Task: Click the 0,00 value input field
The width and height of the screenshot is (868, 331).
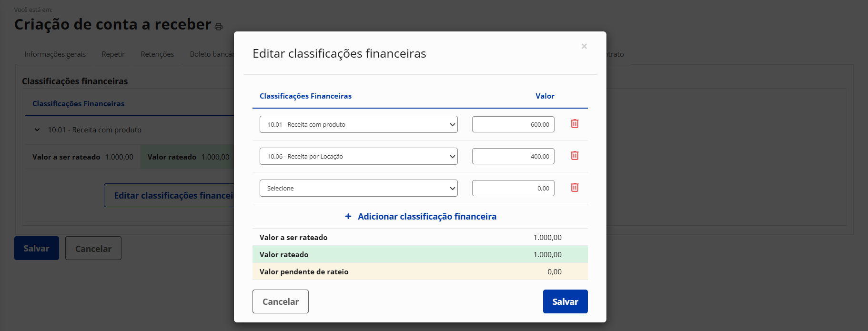Action: 513,188
